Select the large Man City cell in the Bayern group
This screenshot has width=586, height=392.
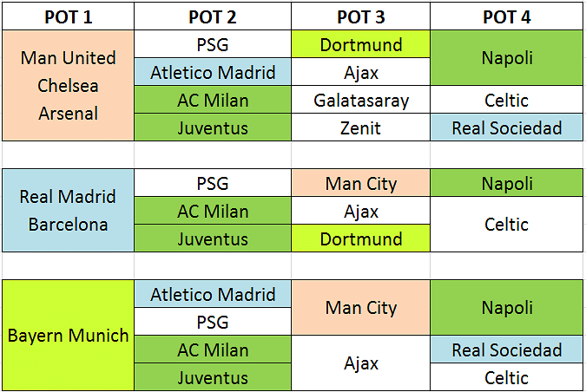click(360, 308)
